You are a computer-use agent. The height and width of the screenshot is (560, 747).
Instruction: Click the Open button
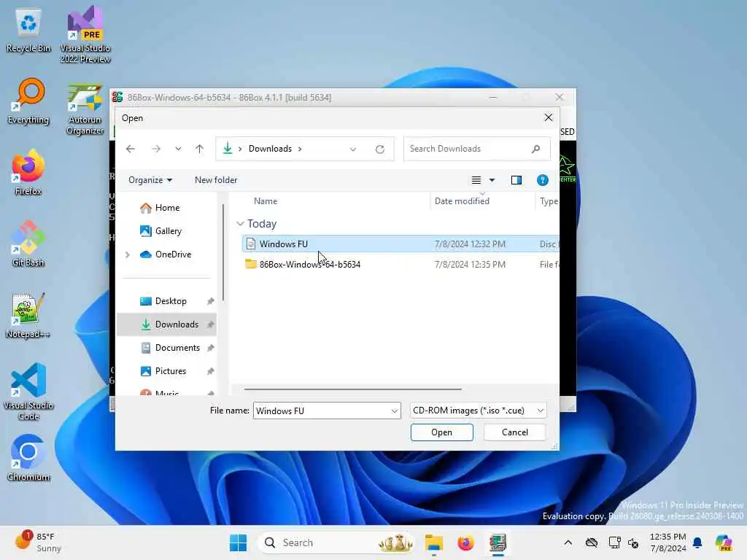[441, 432]
